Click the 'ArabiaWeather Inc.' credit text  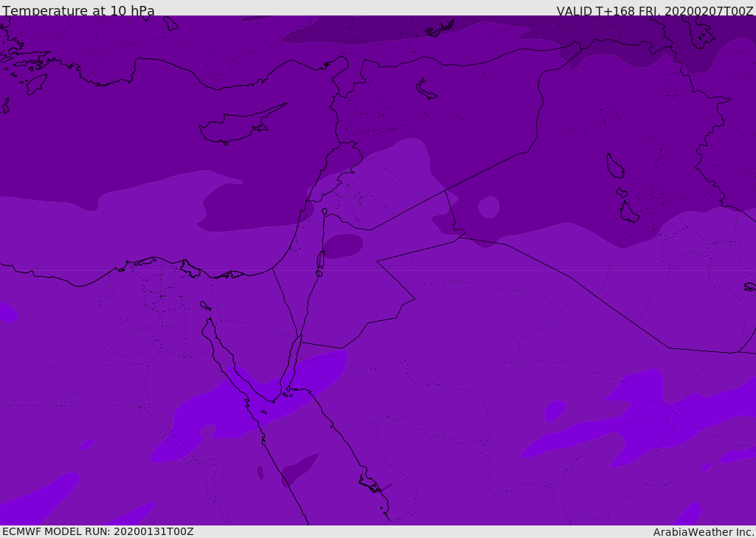(x=704, y=532)
